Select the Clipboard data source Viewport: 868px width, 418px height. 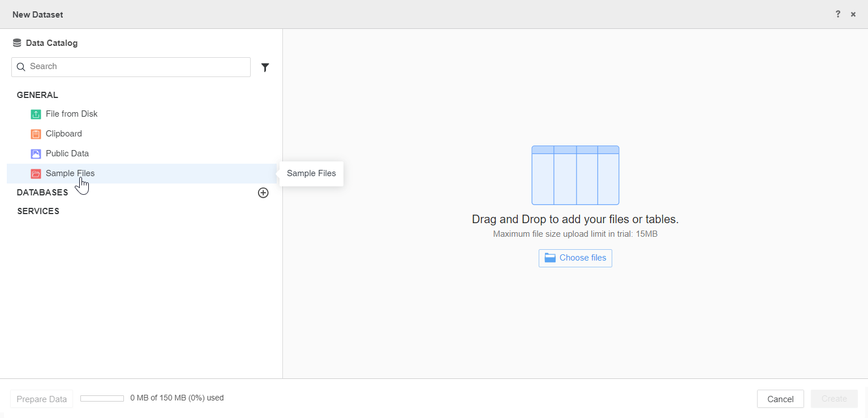click(x=64, y=134)
